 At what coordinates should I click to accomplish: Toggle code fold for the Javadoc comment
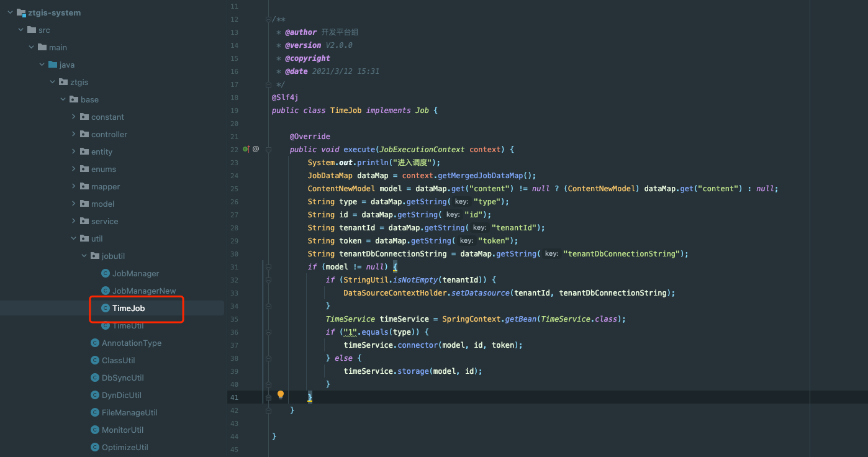(268, 19)
